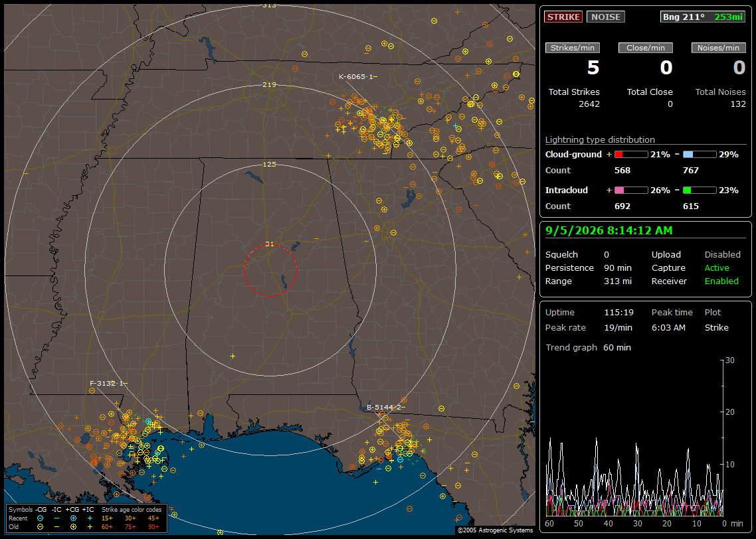Image resolution: width=756 pixels, height=539 pixels.
Task: Click the lone yellow strike in southwest Alabama
Action: (233, 356)
